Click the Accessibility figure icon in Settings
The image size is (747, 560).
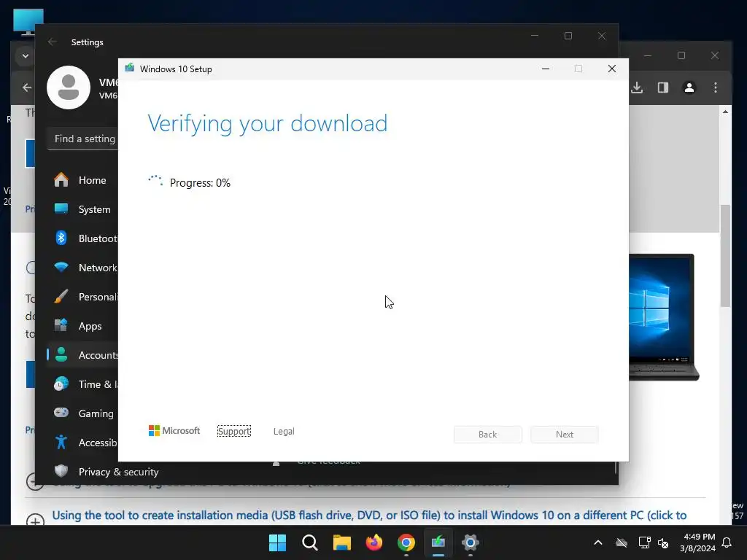pyautogui.click(x=61, y=442)
